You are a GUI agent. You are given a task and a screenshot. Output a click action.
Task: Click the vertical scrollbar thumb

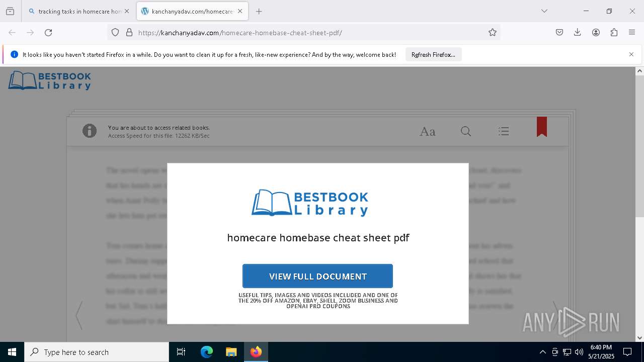tap(639, 146)
